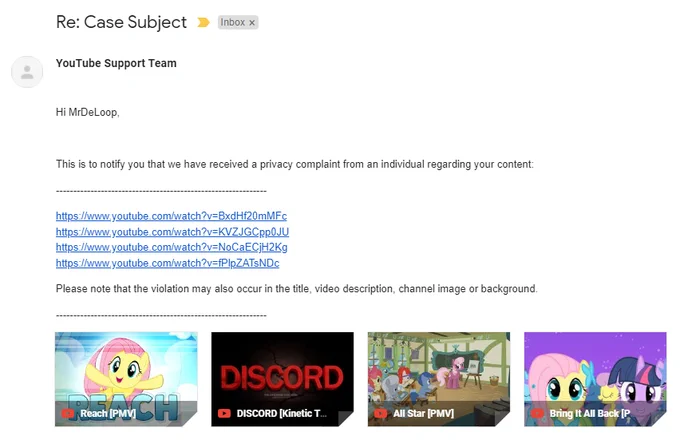This screenshot has height=440, width=680.
Task: Remove the Inbox label with its x
Action: tap(252, 23)
